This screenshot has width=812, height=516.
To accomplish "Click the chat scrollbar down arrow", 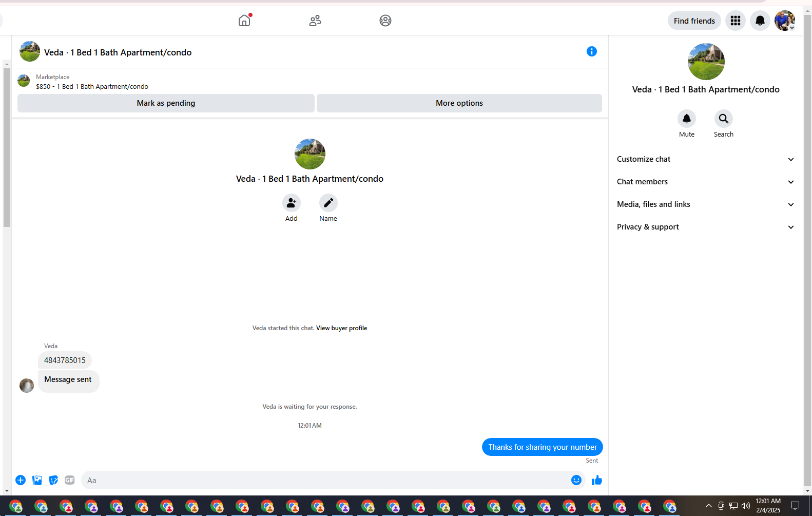I will coord(7,490).
